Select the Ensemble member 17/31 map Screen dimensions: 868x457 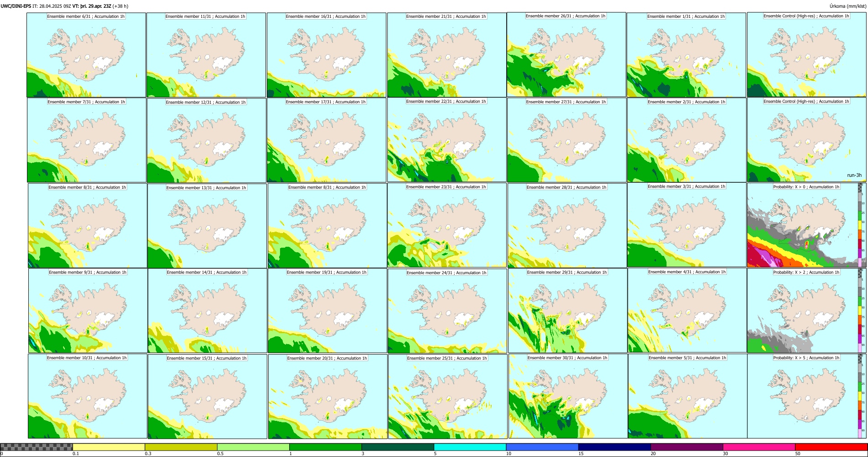point(327,140)
